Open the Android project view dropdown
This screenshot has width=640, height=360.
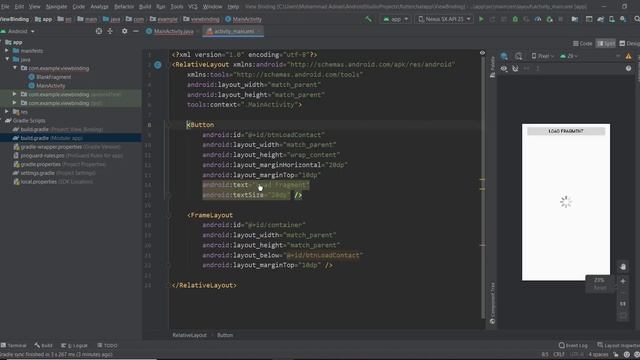pos(18,31)
